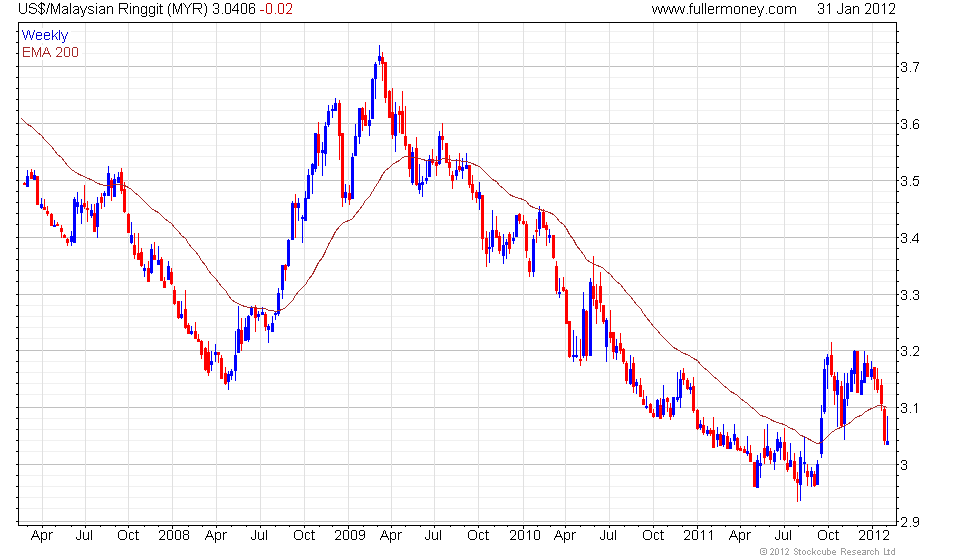The height and width of the screenshot is (560, 980).
Task: Click the 3.4 price axis label
Action: pos(909,238)
